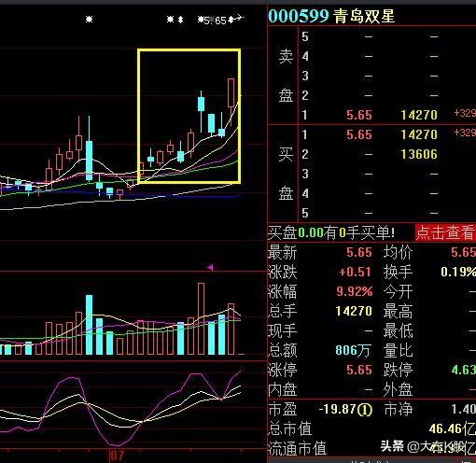
Task: Click the red 点击查看 button
Action: [445, 232]
